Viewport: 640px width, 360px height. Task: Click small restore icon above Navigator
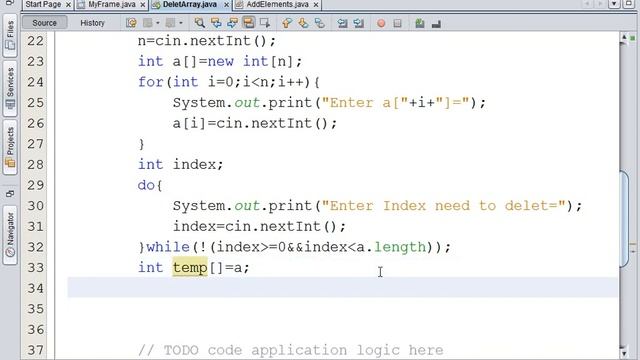click(x=10, y=193)
